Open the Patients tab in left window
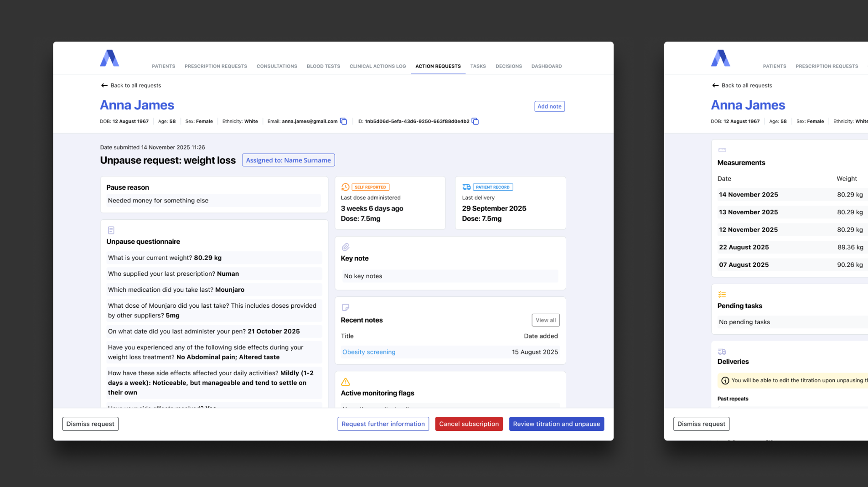Viewport: 868px width, 487px height. 164,66
